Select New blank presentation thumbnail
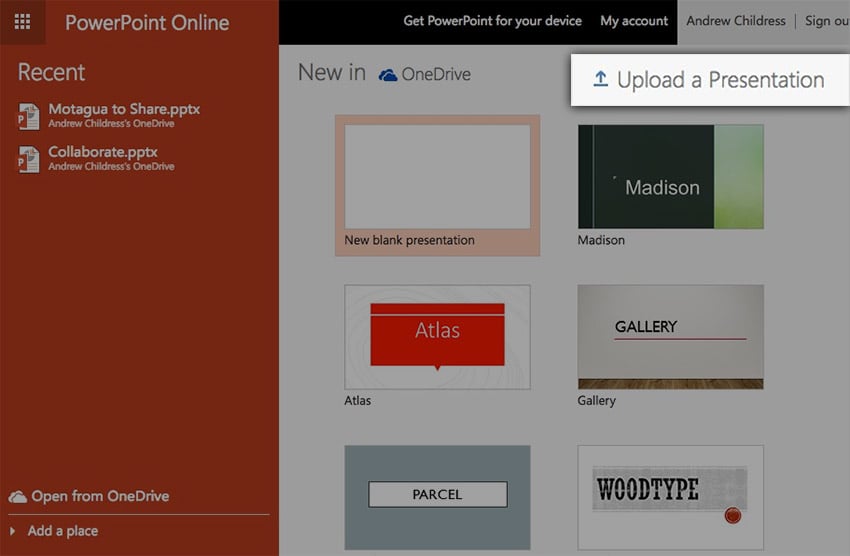The width and height of the screenshot is (850, 556). (x=437, y=177)
